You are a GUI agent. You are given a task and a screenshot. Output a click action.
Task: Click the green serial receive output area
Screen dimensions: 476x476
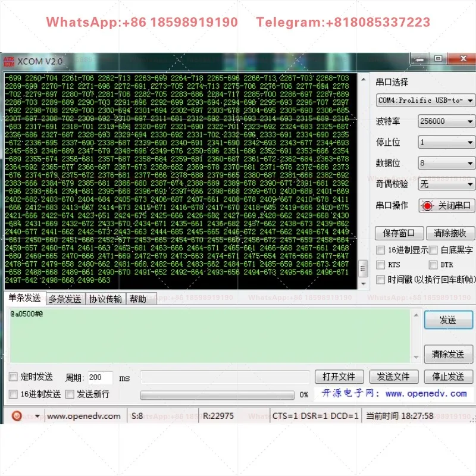pyautogui.click(x=181, y=181)
